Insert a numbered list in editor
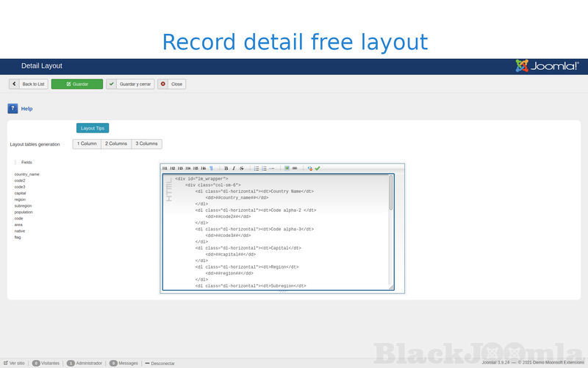This screenshot has width=588, height=368. click(x=264, y=169)
